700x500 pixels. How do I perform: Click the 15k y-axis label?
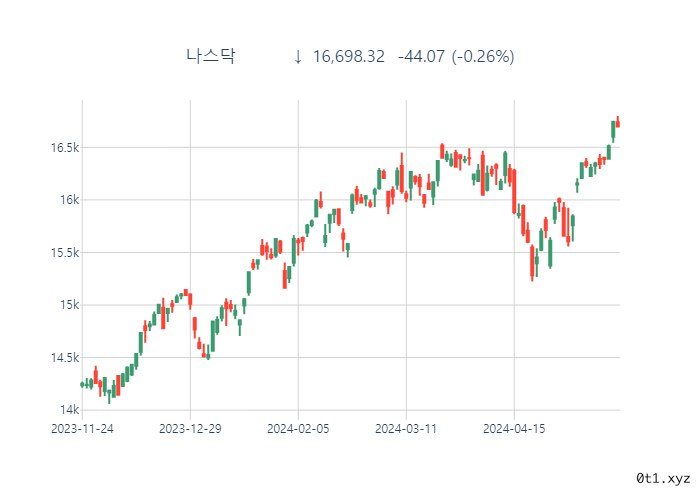tap(70, 305)
